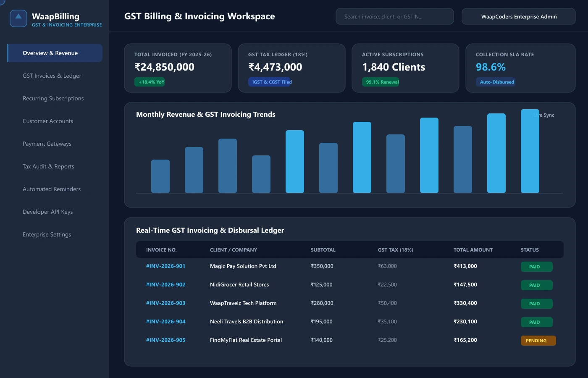Click the 98.6% SLA rate value

(491, 67)
